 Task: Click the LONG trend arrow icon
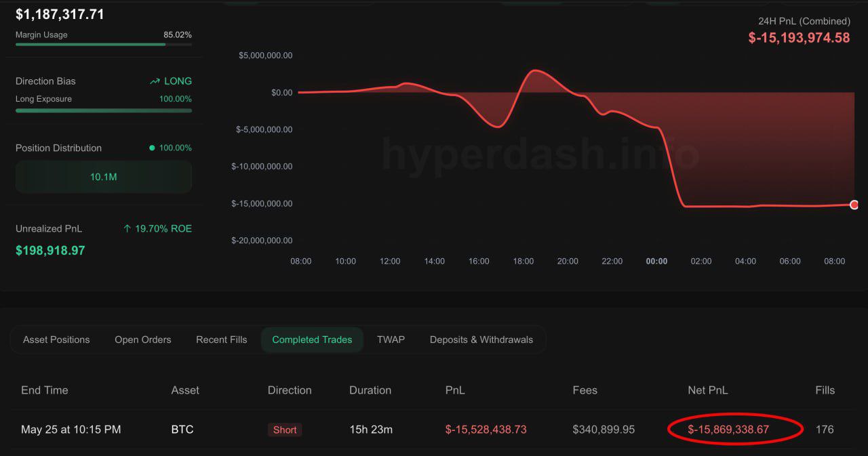[x=155, y=81]
